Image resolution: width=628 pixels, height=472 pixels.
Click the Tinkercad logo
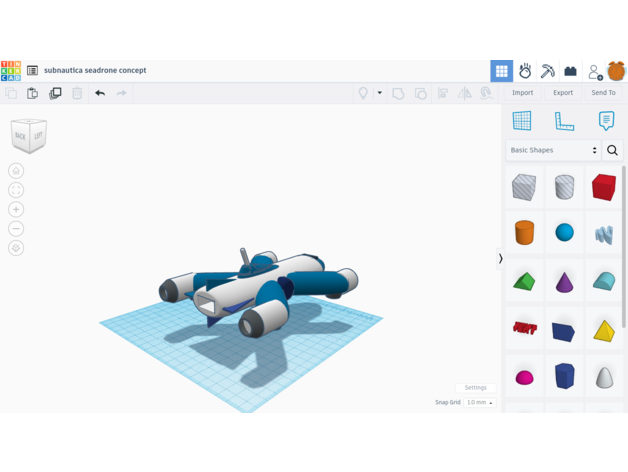pos(11,71)
